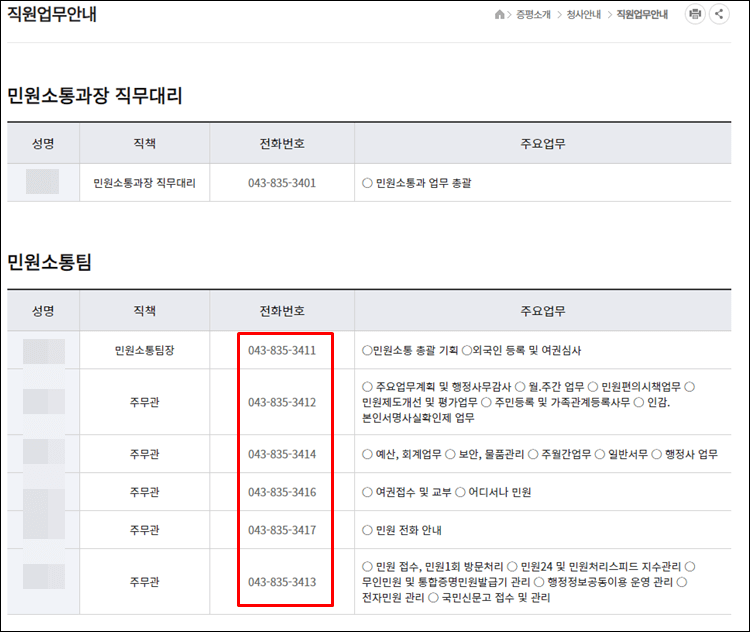This screenshot has width=750, height=632.
Task: Click phone number 043-835-3401
Action: (282, 183)
